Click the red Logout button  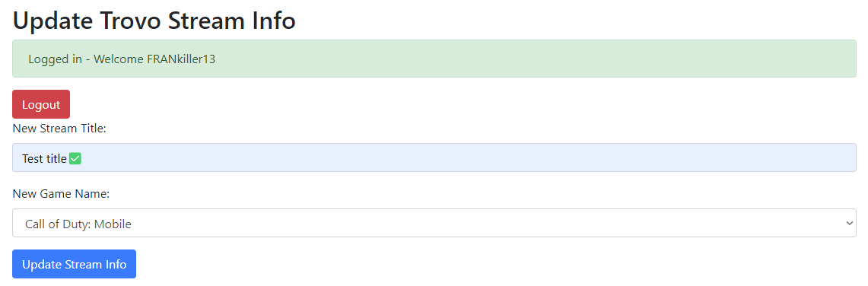click(41, 104)
